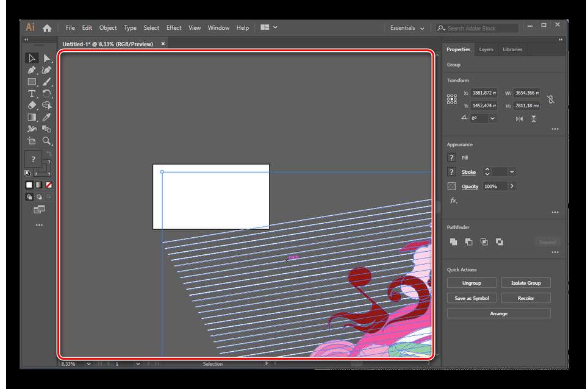588x389 pixels.
Task: Click the Unite pathfinder icon
Action: [453, 242]
